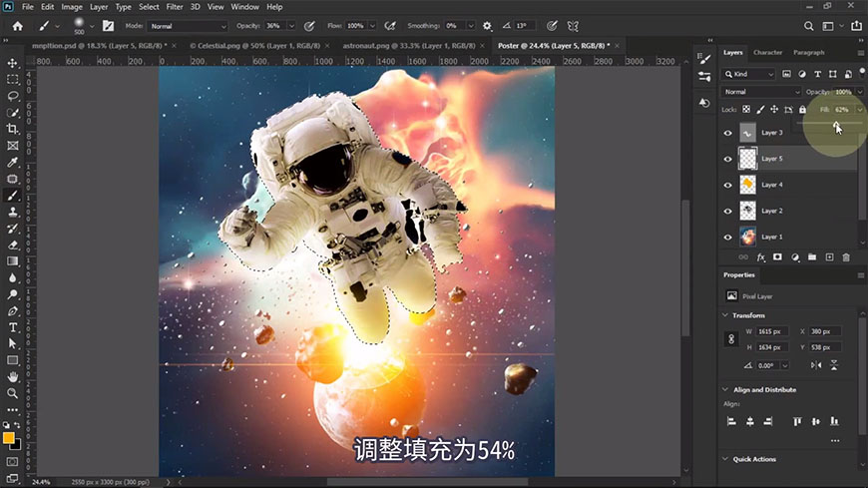Screen dimensions: 868x488
Task: Click the width W field
Action: (771, 331)
